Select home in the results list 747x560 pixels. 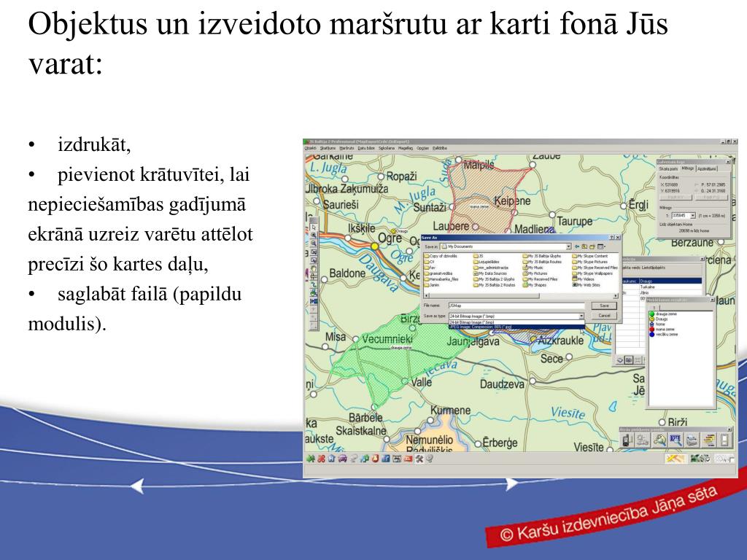(656, 324)
